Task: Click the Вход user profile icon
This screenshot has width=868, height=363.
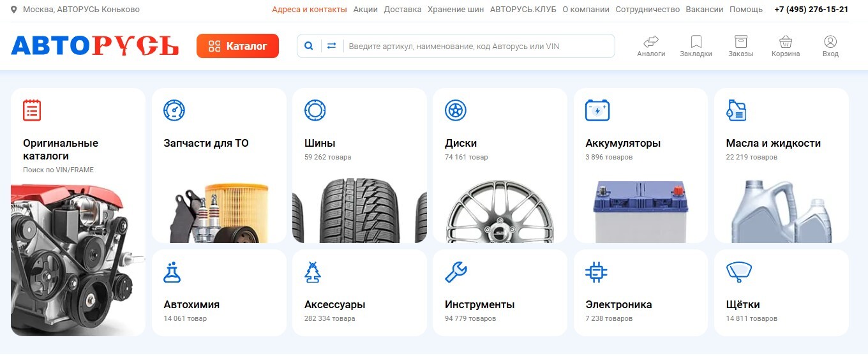Action: coord(830,41)
